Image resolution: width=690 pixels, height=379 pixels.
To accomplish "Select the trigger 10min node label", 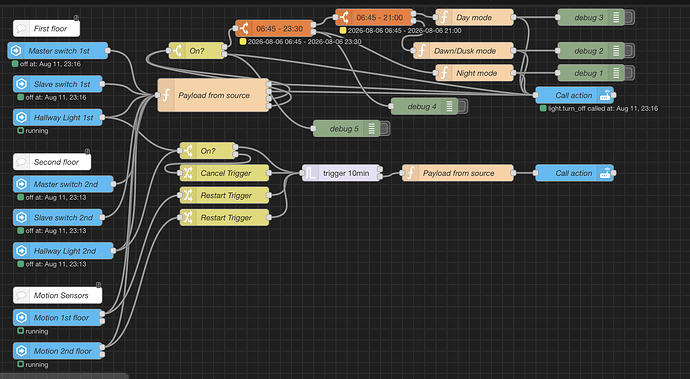I will (346, 173).
